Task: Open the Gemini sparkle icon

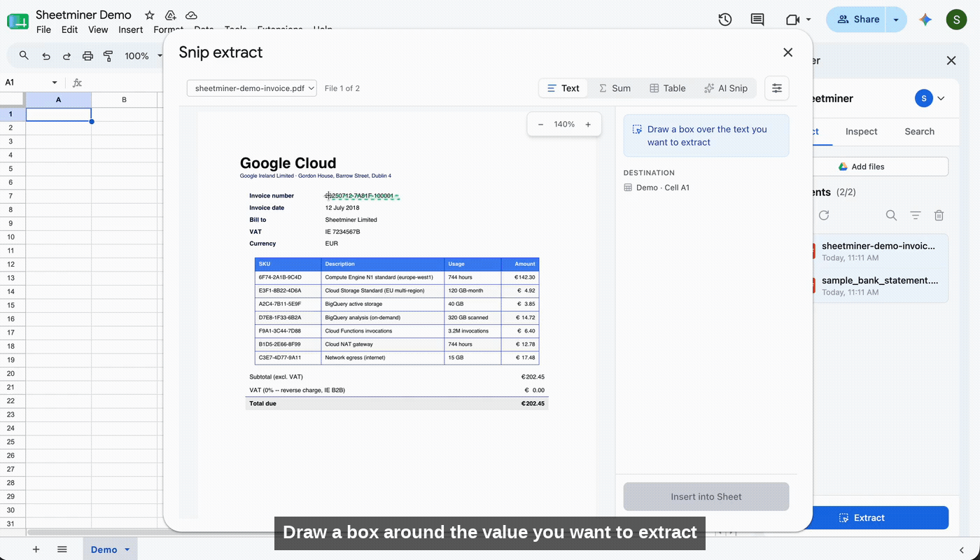Action: pos(925,20)
